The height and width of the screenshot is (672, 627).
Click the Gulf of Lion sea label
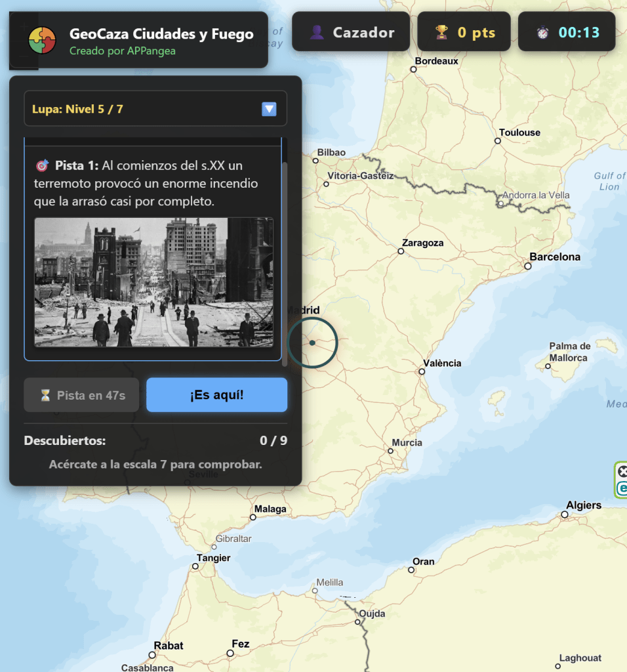point(609,181)
